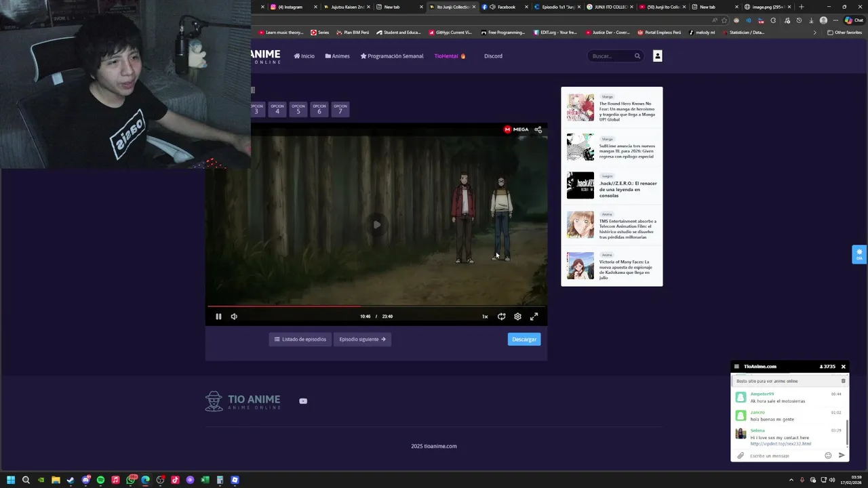Open the chat emoji picker
The width and height of the screenshot is (868, 488).
pyautogui.click(x=828, y=455)
